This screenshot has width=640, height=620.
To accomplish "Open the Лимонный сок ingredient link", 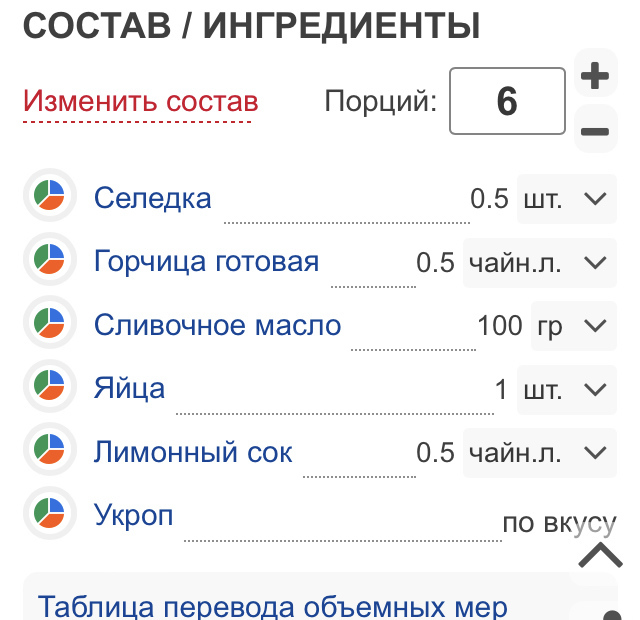I will (193, 452).
